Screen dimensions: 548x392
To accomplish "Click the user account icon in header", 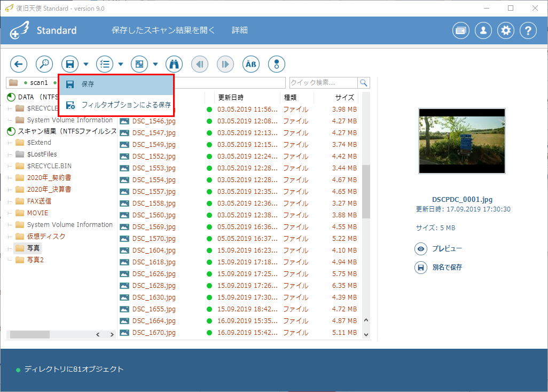I will pos(483,31).
